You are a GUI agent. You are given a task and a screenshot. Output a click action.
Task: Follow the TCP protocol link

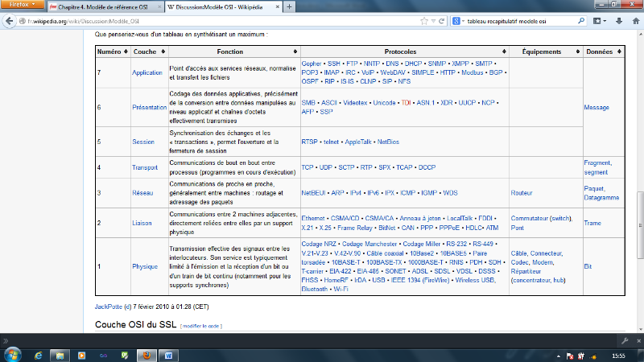pos(308,167)
